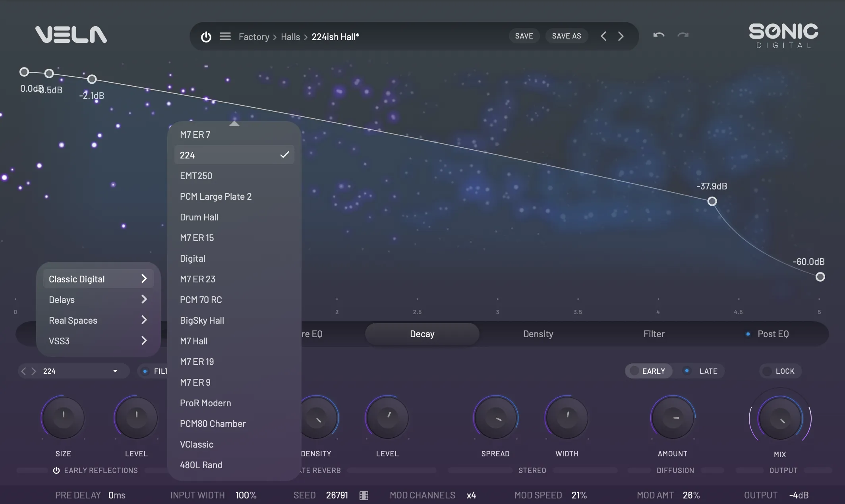Click the output MIX knob
The height and width of the screenshot is (504, 845).
tap(780, 418)
